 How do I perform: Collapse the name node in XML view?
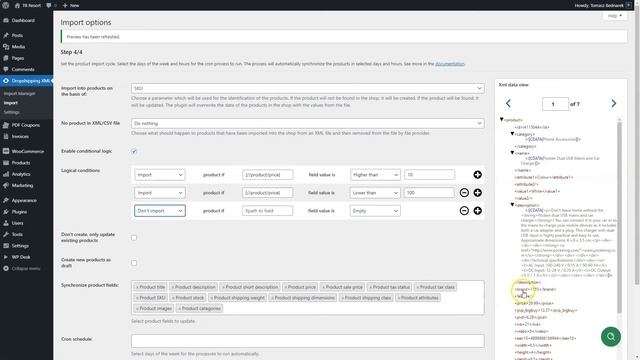[512, 153]
